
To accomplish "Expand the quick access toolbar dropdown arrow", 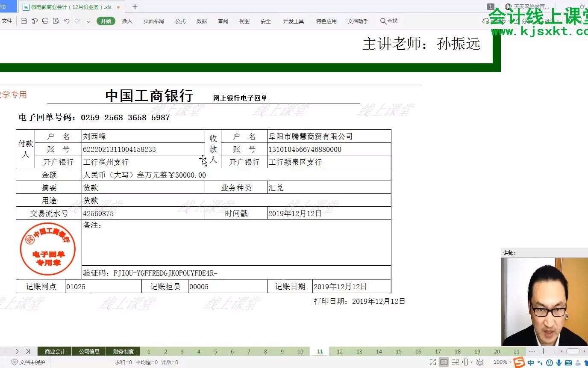I will coord(88,21).
